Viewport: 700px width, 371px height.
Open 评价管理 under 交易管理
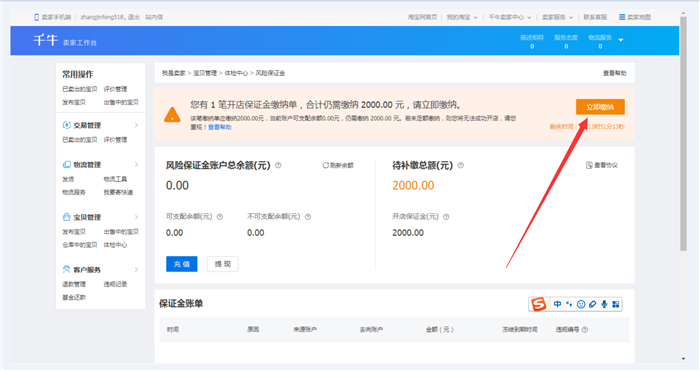point(115,140)
